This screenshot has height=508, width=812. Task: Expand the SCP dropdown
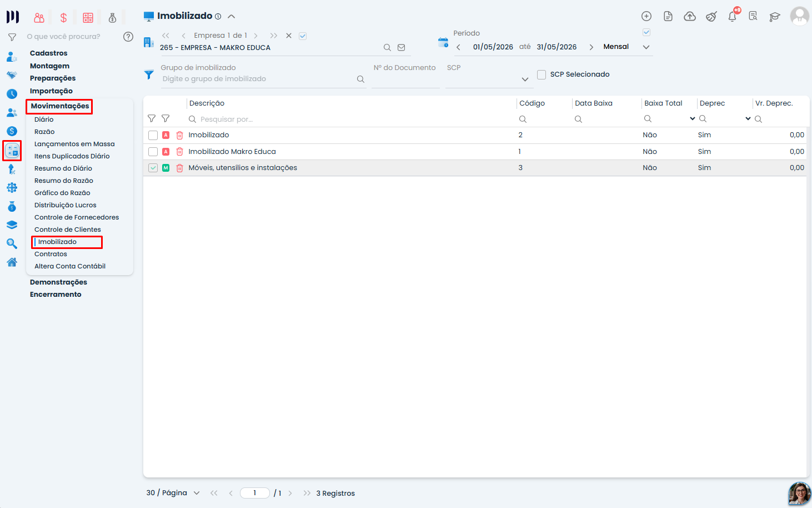tap(525, 79)
